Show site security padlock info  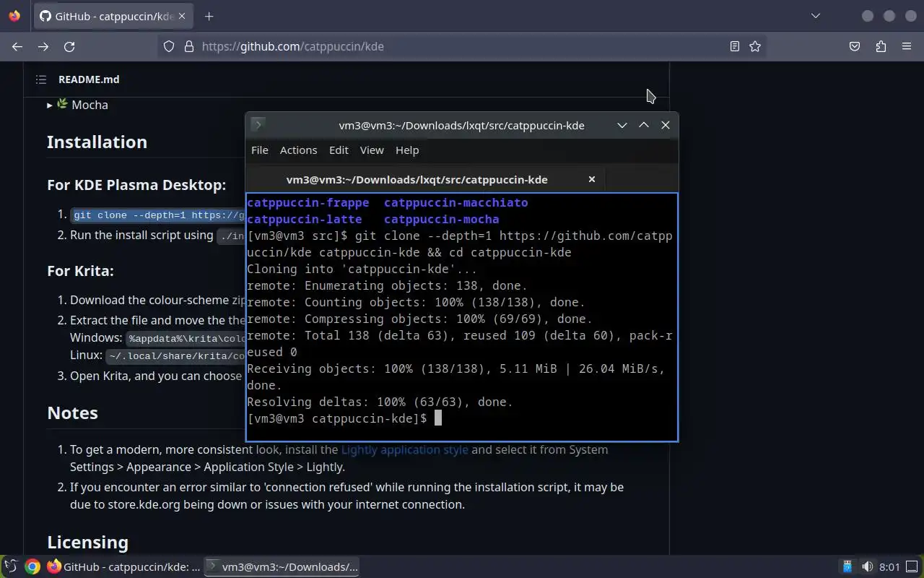coord(189,46)
